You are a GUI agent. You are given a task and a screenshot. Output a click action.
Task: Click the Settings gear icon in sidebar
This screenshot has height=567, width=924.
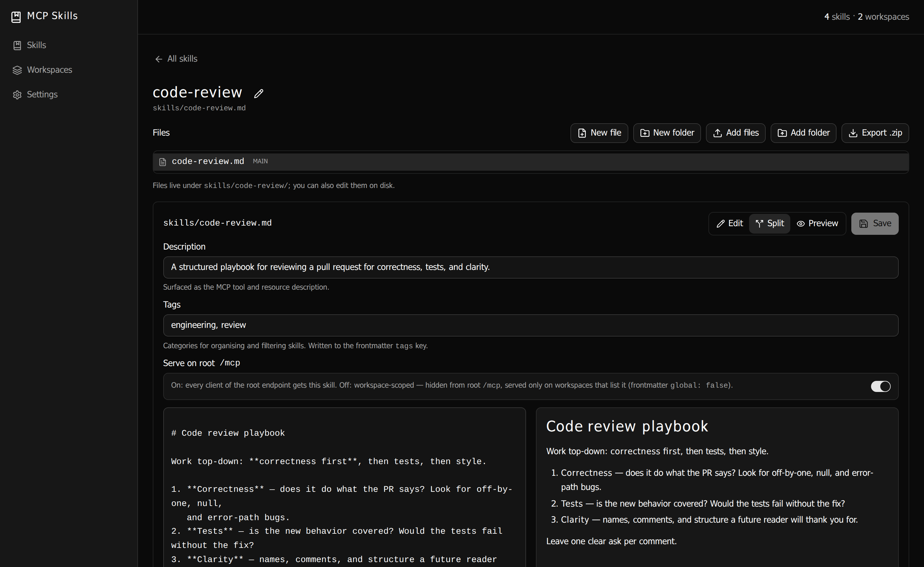click(17, 95)
